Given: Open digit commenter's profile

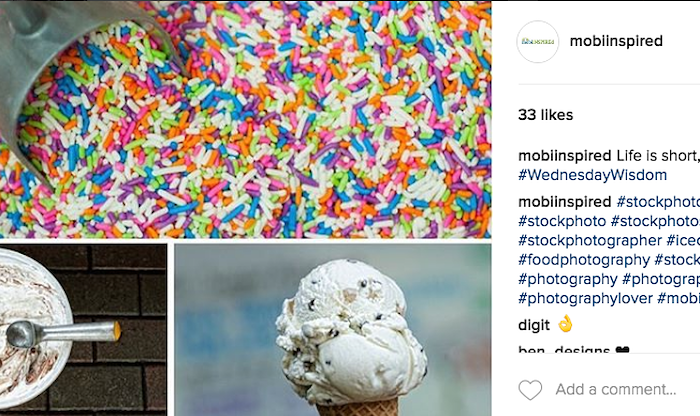Looking at the screenshot, I should 534,325.
